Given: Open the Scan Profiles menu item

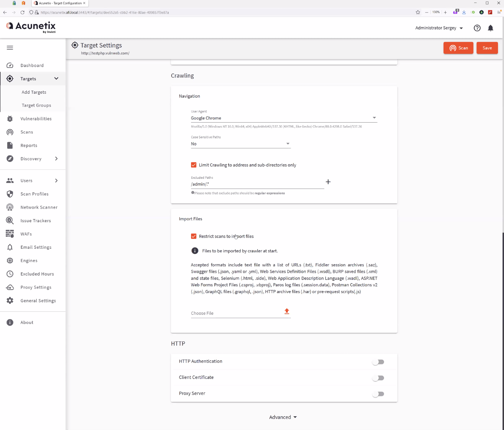Looking at the screenshot, I should (x=34, y=194).
